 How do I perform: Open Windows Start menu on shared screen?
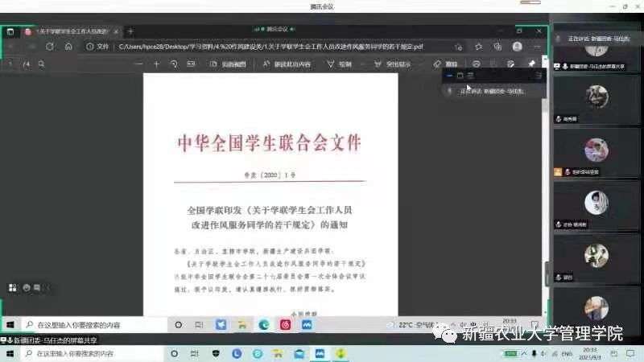(10, 325)
